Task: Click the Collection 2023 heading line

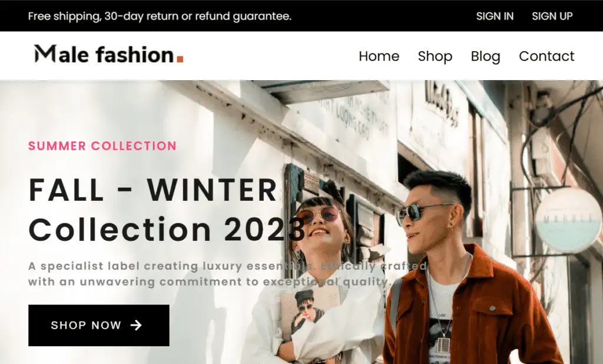Action: pyautogui.click(x=167, y=229)
